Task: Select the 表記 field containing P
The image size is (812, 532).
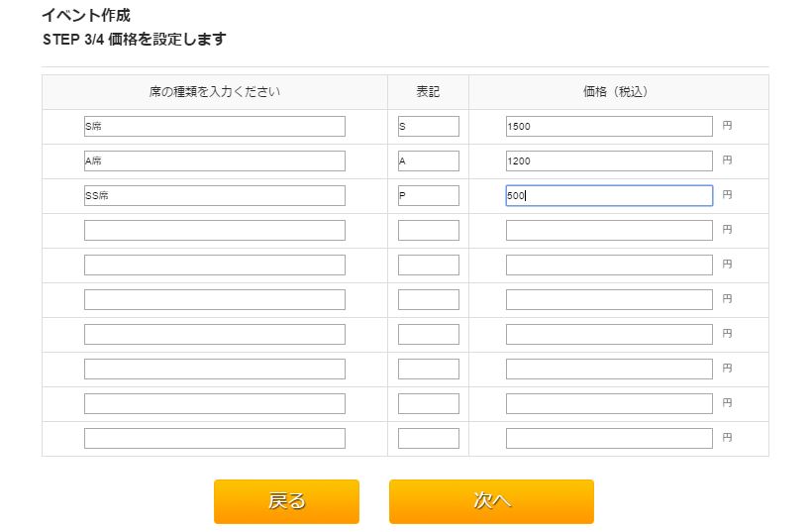Action: coord(428,196)
